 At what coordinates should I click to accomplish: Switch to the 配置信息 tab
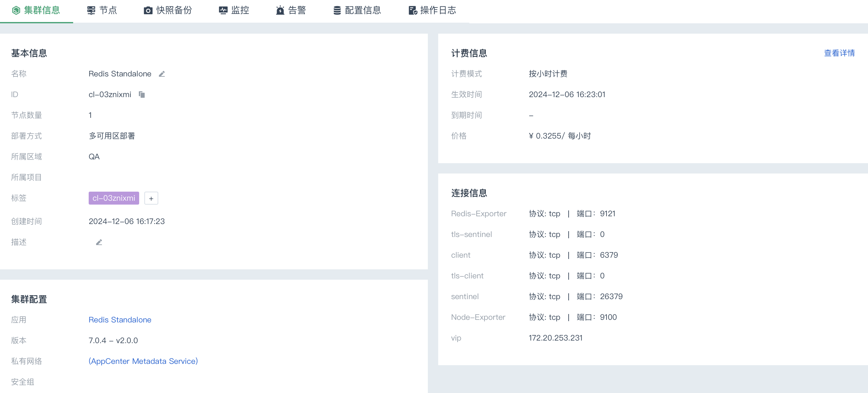[357, 10]
